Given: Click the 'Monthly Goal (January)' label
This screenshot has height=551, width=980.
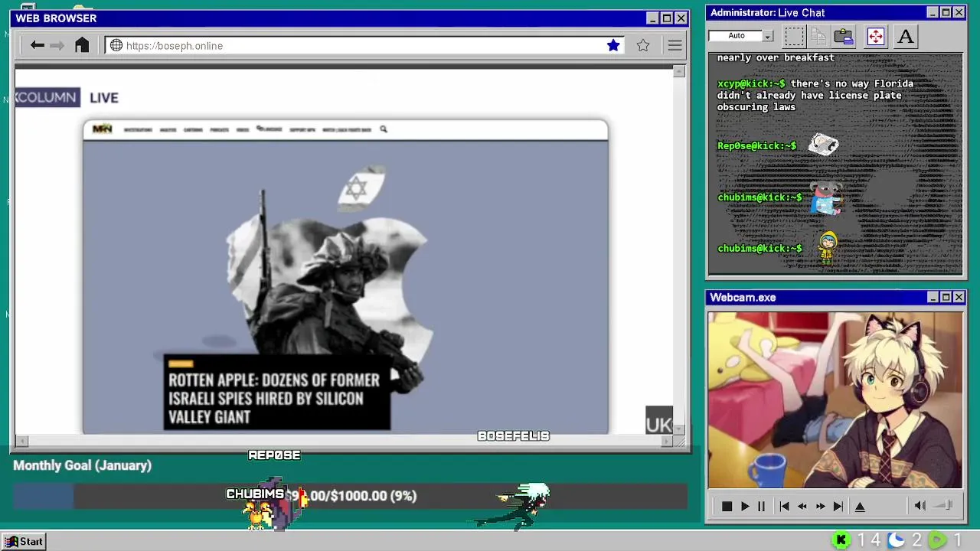Looking at the screenshot, I should coord(82,465).
